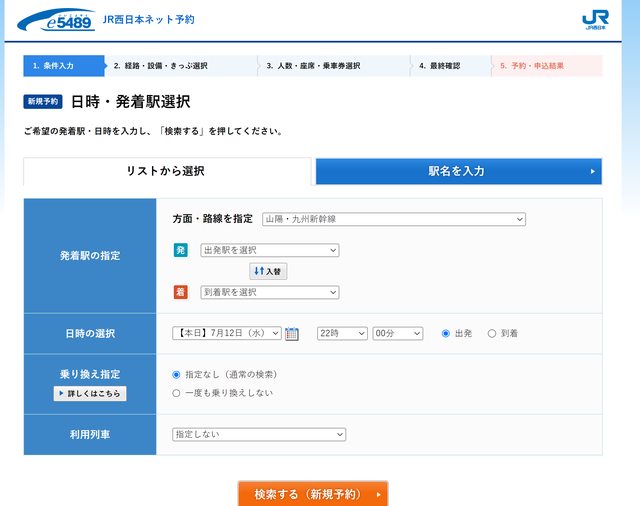Click the 発 departure station badge

tap(181, 250)
